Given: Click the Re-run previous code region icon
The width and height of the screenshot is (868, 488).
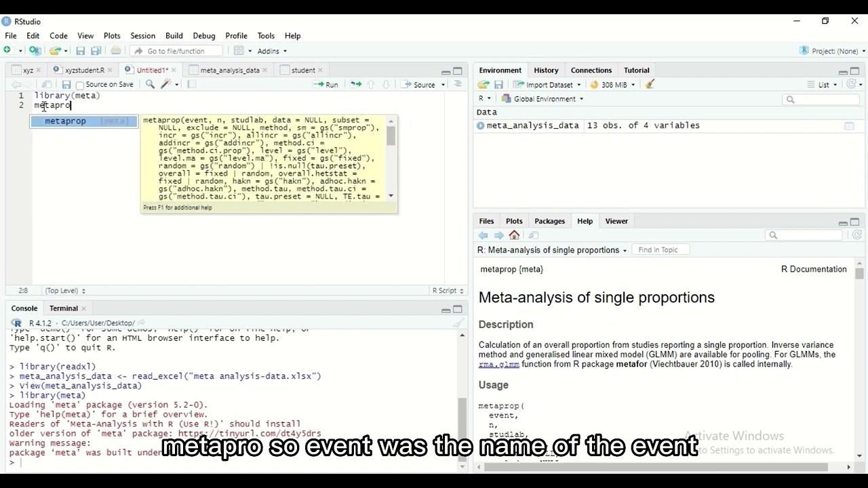Looking at the screenshot, I should (x=355, y=85).
